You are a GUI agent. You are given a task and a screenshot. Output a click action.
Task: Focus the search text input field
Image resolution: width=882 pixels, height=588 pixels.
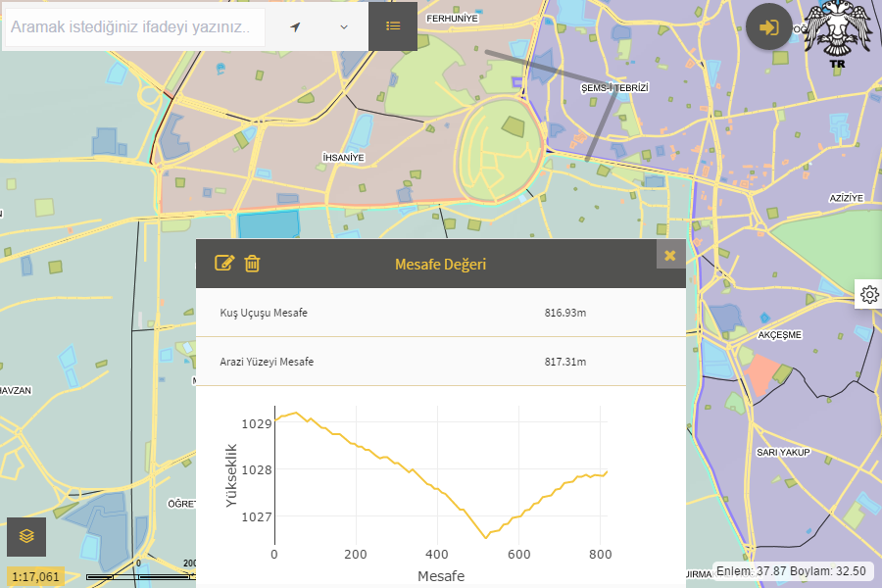point(135,27)
